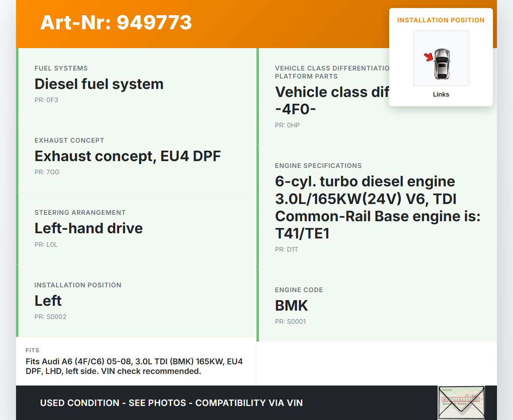Click the PR: 0F3 code
Screen dimensions: 513x420
pos(46,100)
